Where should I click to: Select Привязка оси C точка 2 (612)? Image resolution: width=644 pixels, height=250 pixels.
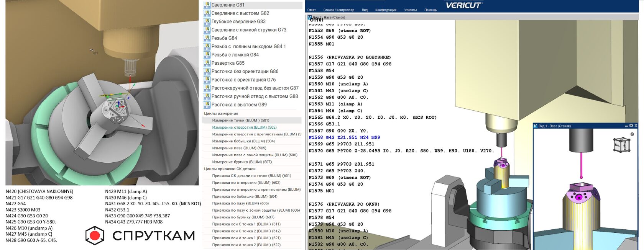[246, 231]
